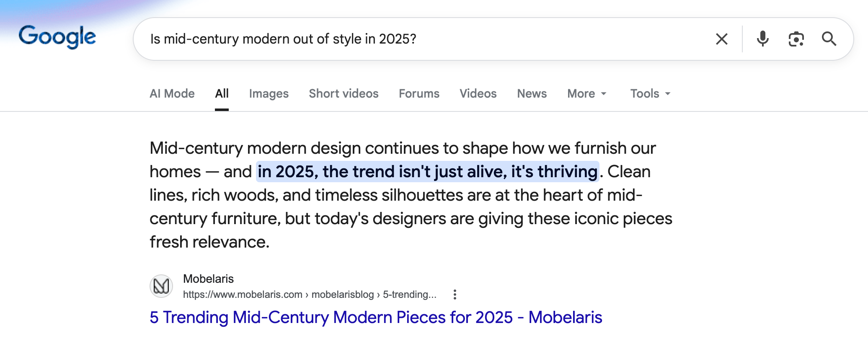Screen dimensions: 868x341
Task: Select the News tab
Action: click(532, 93)
